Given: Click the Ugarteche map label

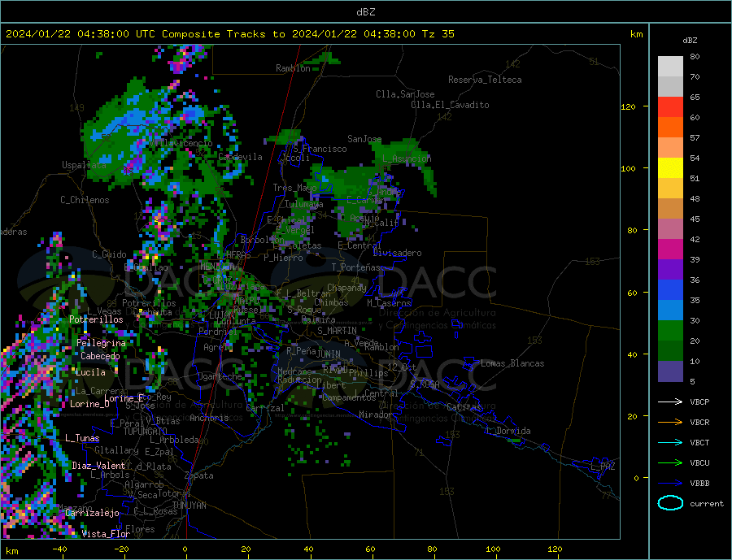Looking at the screenshot, I should click(220, 376).
